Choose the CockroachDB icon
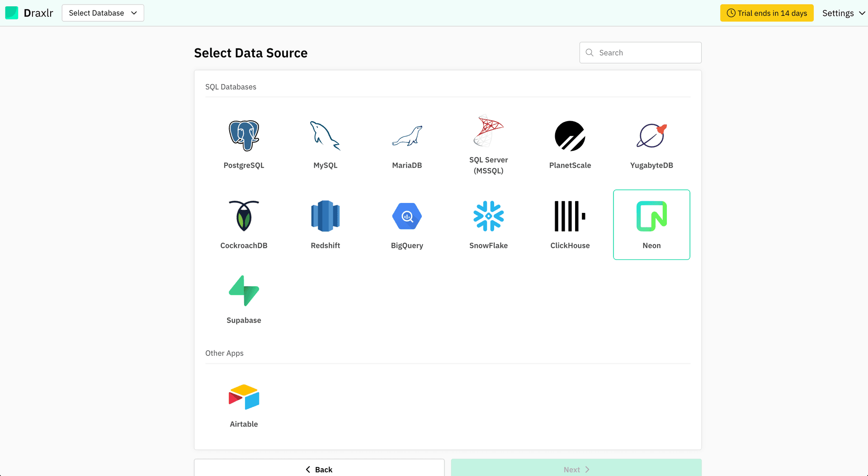The height and width of the screenshot is (476, 868). tap(244, 216)
